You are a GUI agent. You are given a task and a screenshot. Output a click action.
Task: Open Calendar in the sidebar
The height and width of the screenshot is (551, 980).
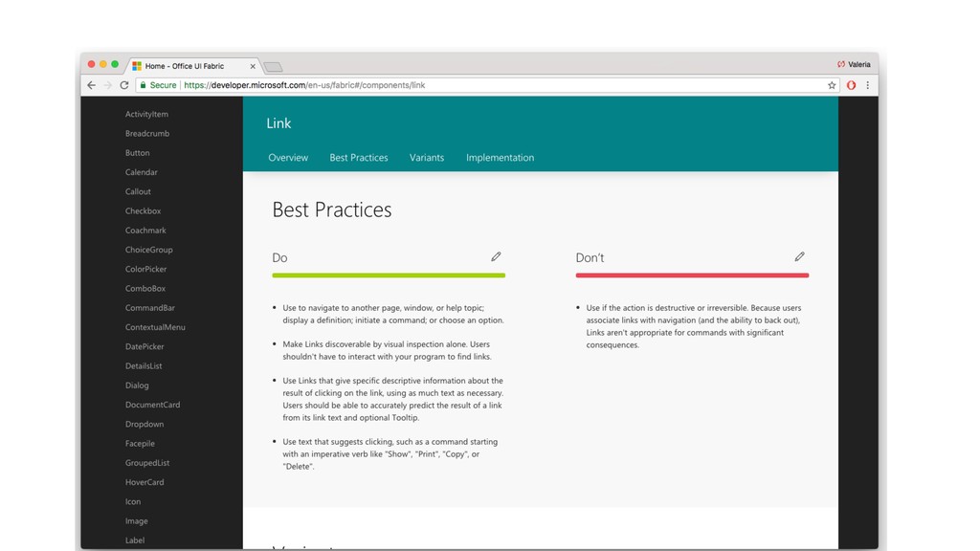click(x=142, y=172)
